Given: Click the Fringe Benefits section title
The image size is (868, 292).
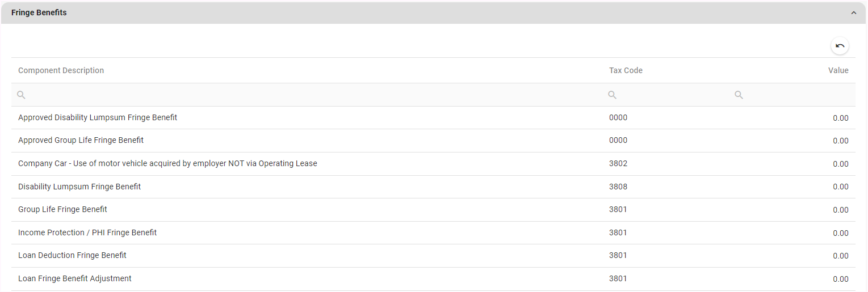Looking at the screenshot, I should click(x=39, y=12).
